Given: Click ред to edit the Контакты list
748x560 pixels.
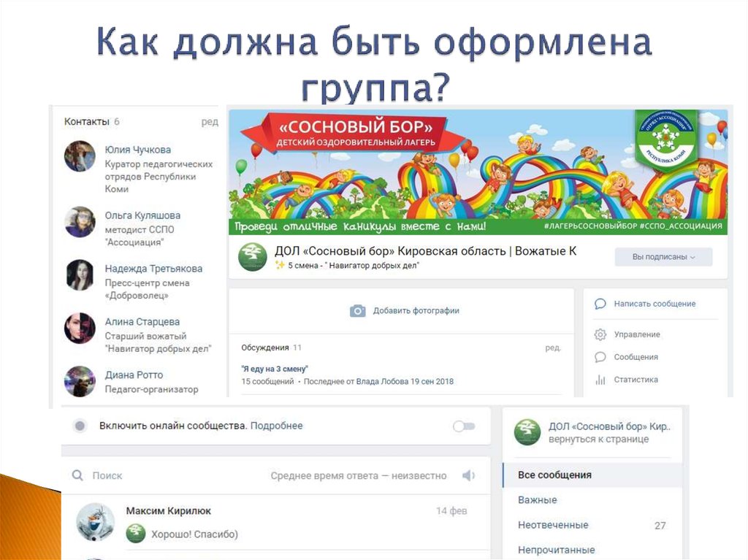Looking at the screenshot, I should pos(210,122).
